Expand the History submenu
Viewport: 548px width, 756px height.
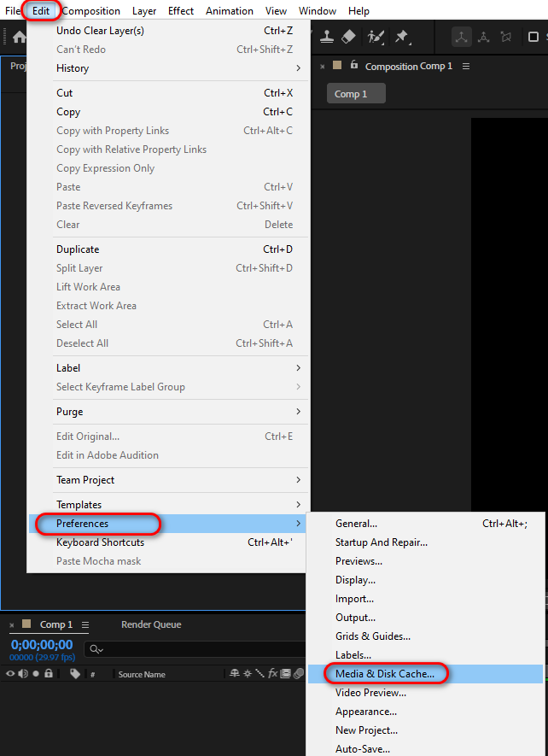(x=168, y=68)
